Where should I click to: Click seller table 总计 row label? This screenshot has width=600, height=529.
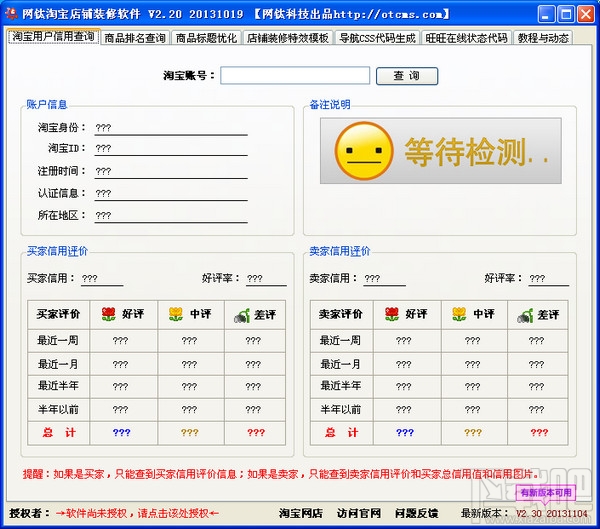(341, 433)
